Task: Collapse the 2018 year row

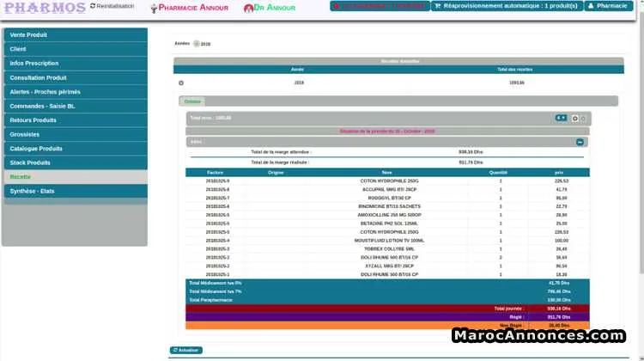Action: coord(181,83)
